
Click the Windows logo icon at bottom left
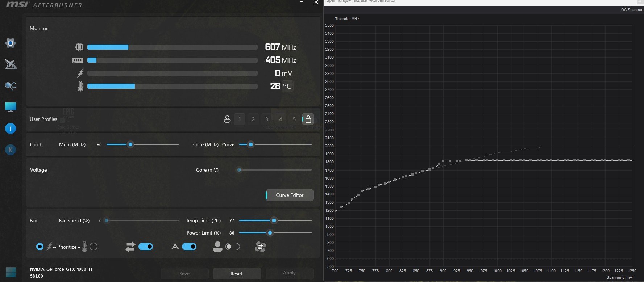[x=11, y=272]
